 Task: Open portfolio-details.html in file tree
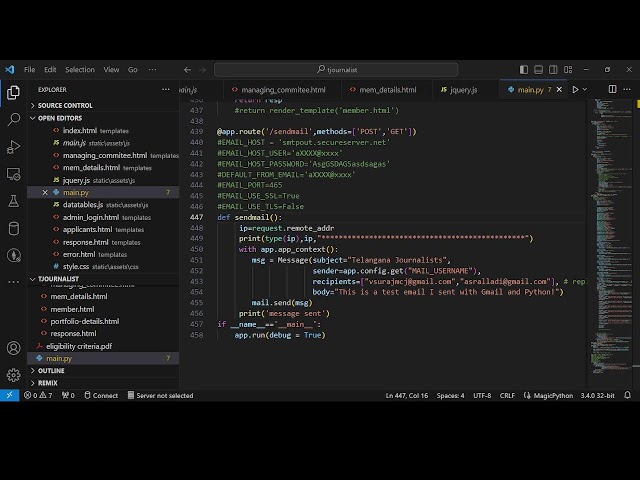pyautogui.click(x=103, y=321)
